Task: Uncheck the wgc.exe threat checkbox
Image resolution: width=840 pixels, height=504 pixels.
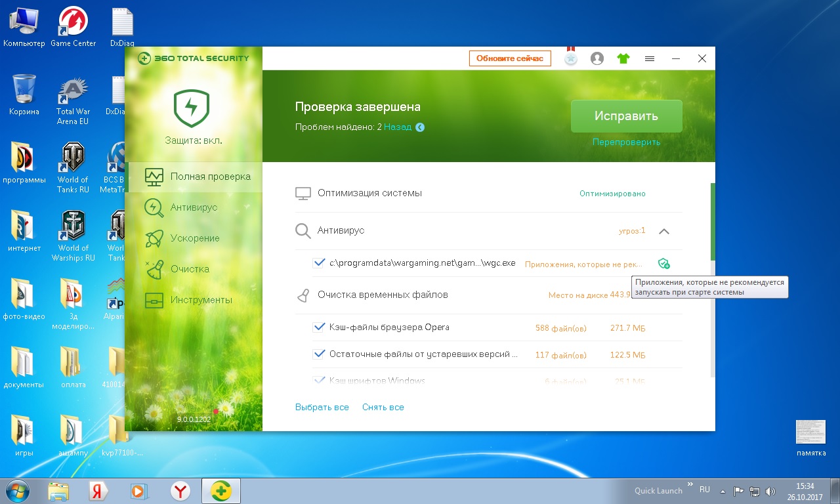Action: (320, 262)
